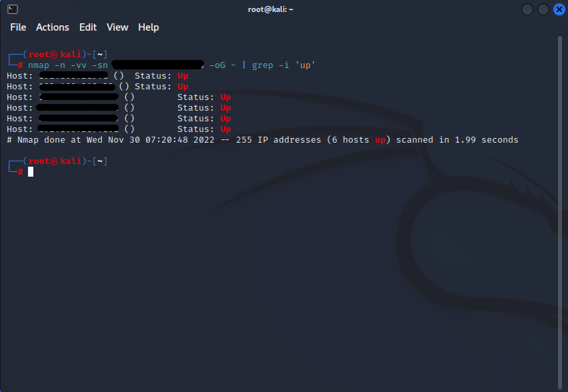This screenshot has width=568, height=392.
Task: Expand the View menu
Action: pyautogui.click(x=117, y=27)
